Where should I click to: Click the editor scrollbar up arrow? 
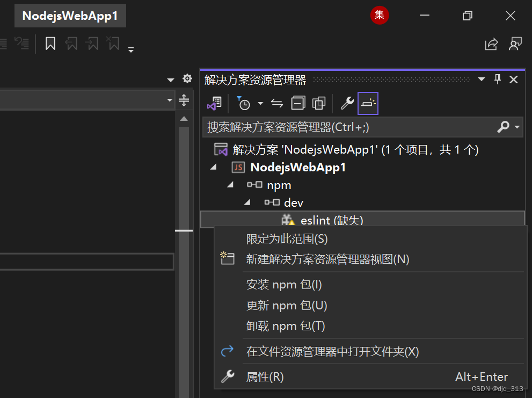(x=184, y=119)
